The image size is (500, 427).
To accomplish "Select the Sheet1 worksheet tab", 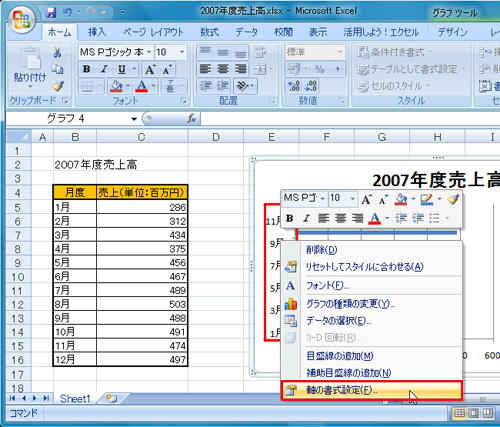I will click(75, 399).
